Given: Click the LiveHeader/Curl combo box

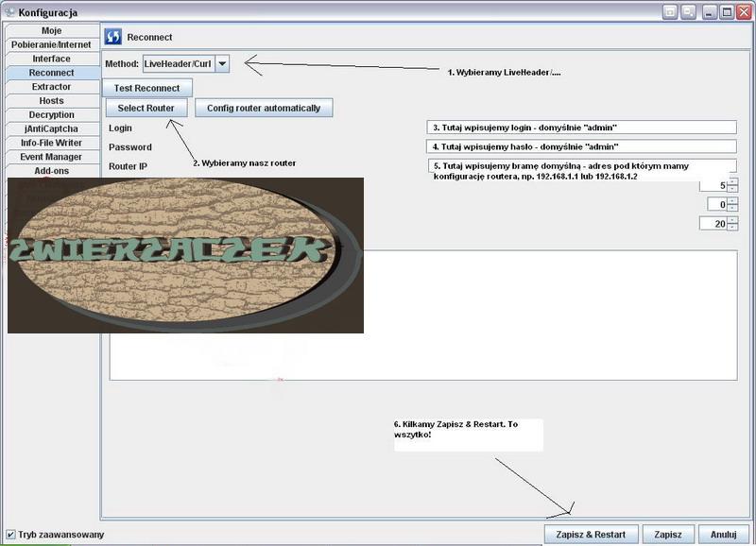Looking at the screenshot, I should (x=178, y=63).
